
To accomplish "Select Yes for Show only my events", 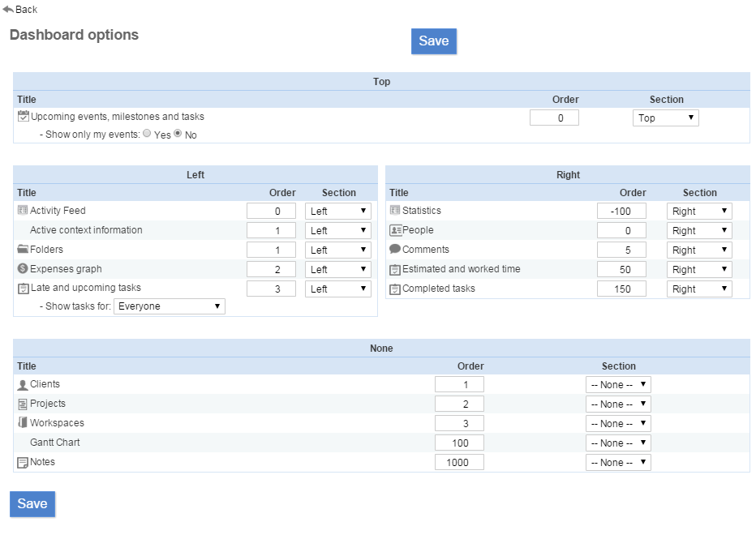I will pyautogui.click(x=147, y=134).
